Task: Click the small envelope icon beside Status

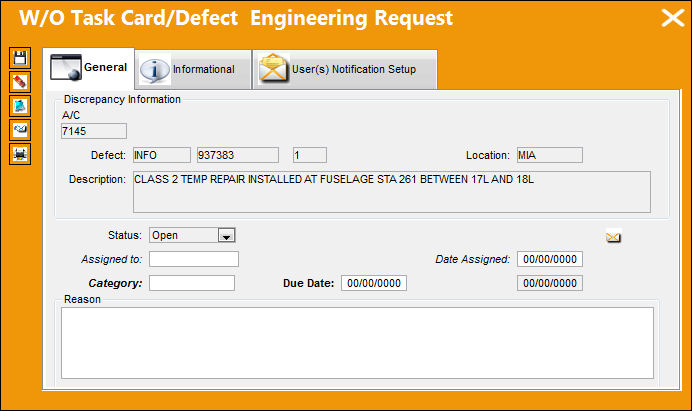Action: [613, 237]
